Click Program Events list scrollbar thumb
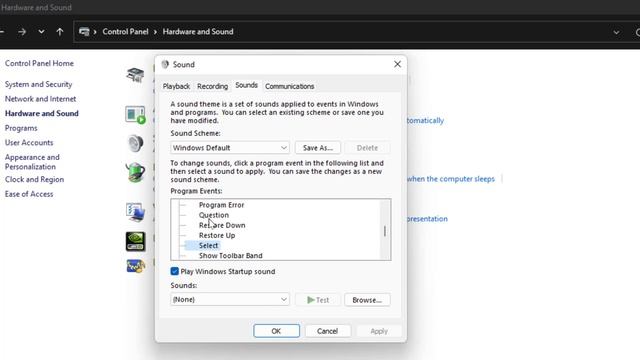Viewport: 640px width, 360px height. click(384, 231)
